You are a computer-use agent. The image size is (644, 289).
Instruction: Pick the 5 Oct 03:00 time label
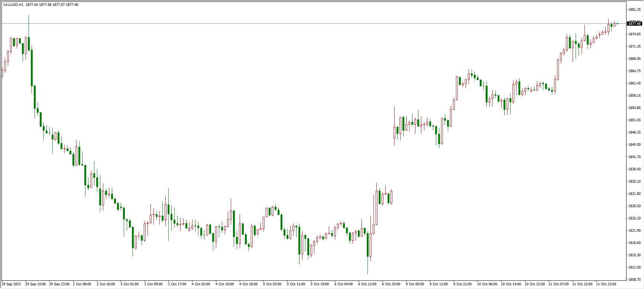coord(272,285)
